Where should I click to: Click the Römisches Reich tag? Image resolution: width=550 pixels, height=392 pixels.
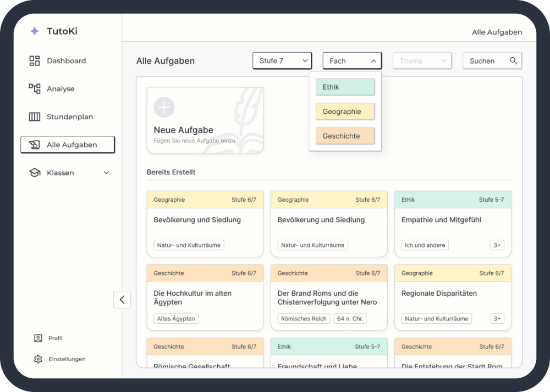tap(304, 319)
